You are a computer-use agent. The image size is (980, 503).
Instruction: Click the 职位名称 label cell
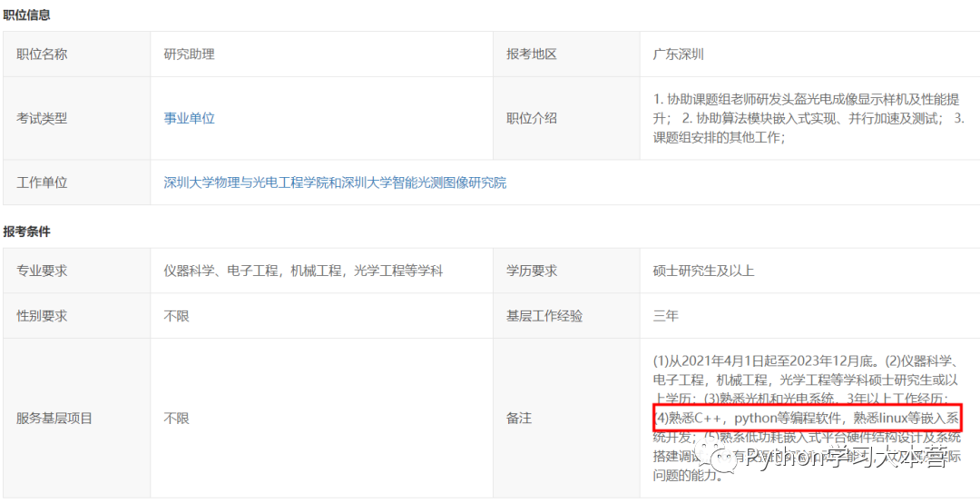pyautogui.click(x=76, y=54)
